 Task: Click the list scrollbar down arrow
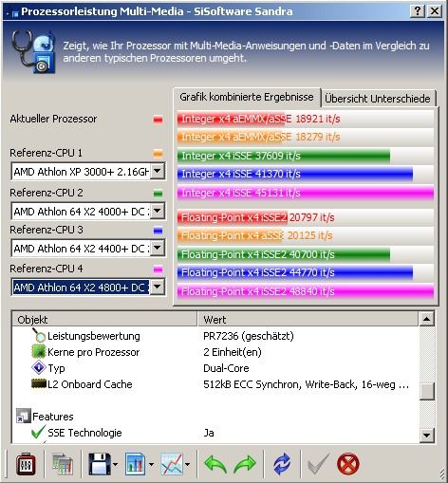click(x=426, y=436)
